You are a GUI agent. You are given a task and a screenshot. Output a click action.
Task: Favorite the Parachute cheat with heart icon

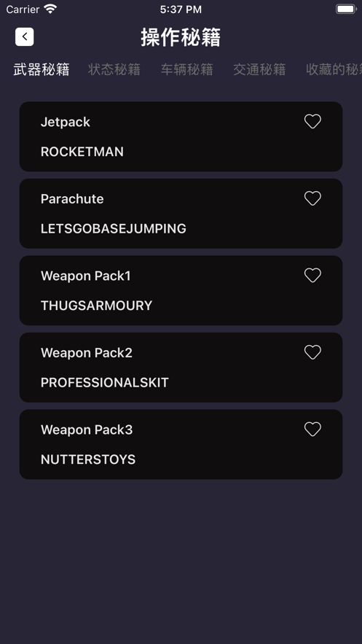pos(312,198)
